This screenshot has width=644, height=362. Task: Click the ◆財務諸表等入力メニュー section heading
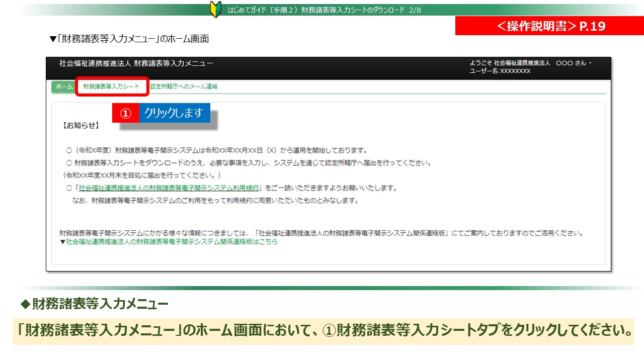94,304
